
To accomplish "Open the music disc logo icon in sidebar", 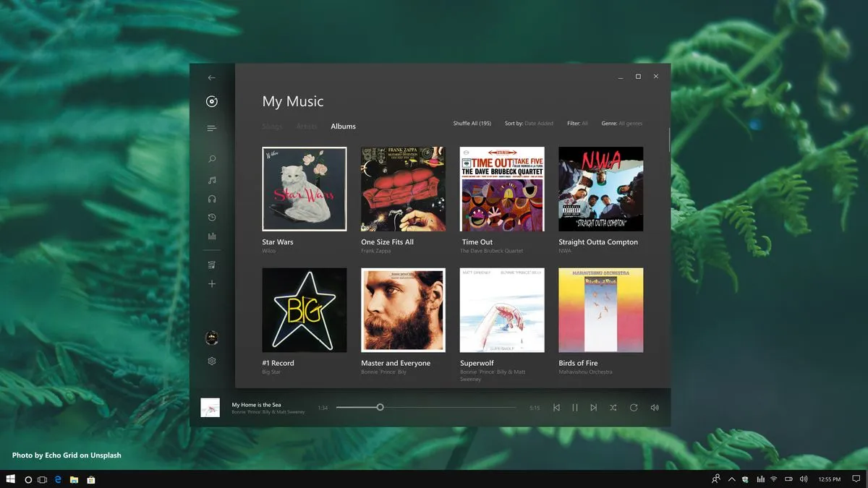I will tap(212, 102).
